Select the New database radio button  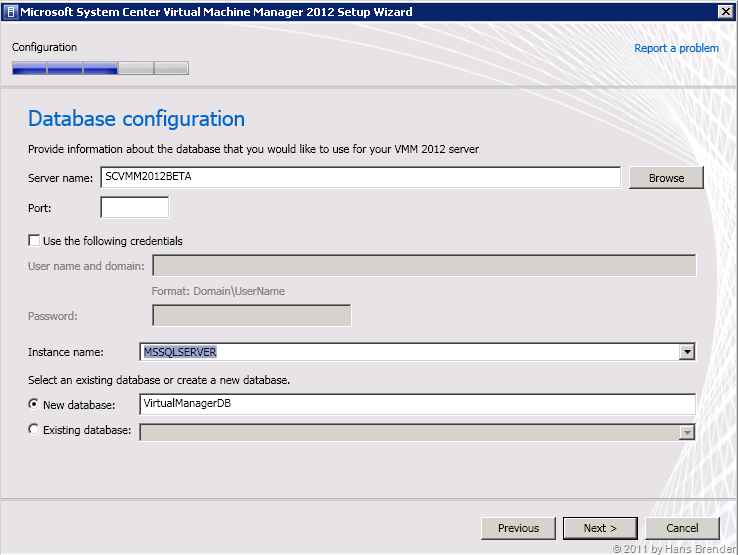(x=35, y=405)
